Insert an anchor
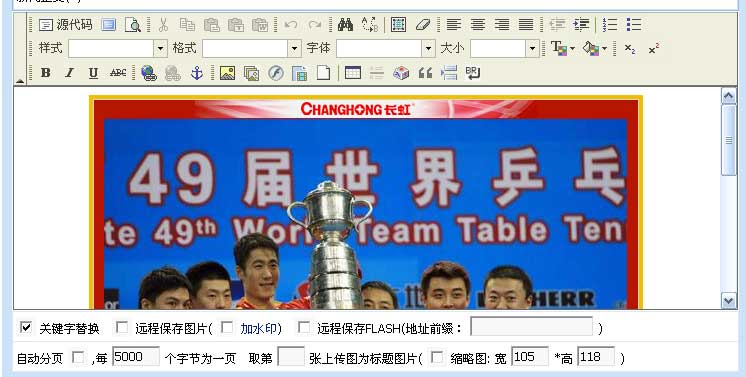This screenshot has height=377, width=746. pos(196,73)
